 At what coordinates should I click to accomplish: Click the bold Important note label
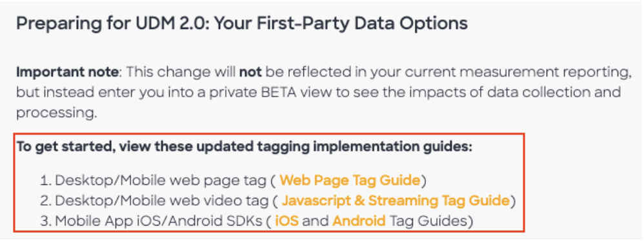click(x=67, y=73)
